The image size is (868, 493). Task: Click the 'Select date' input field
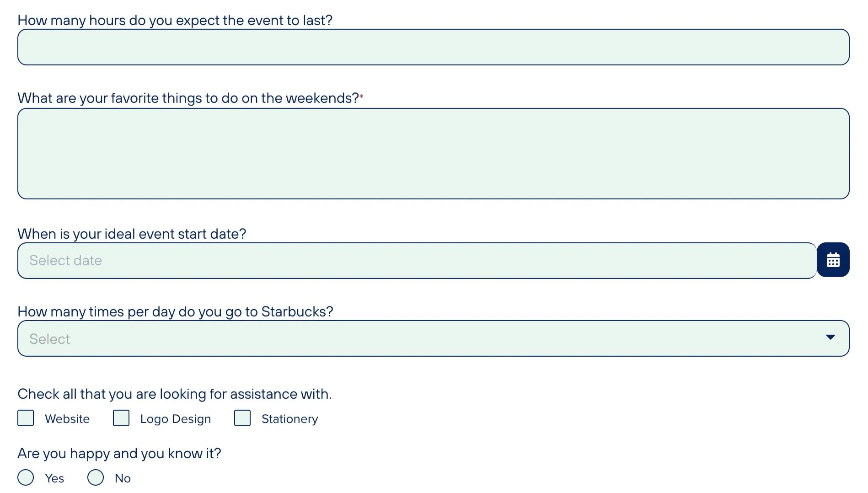point(417,261)
